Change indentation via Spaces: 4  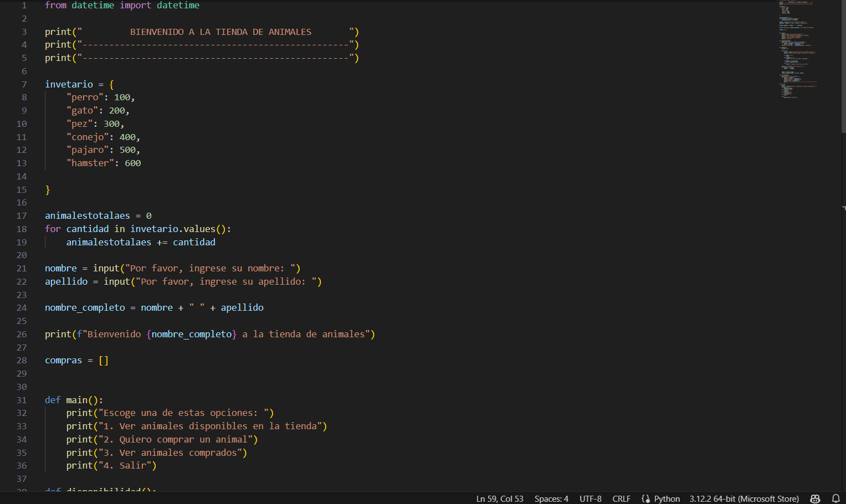pos(551,498)
